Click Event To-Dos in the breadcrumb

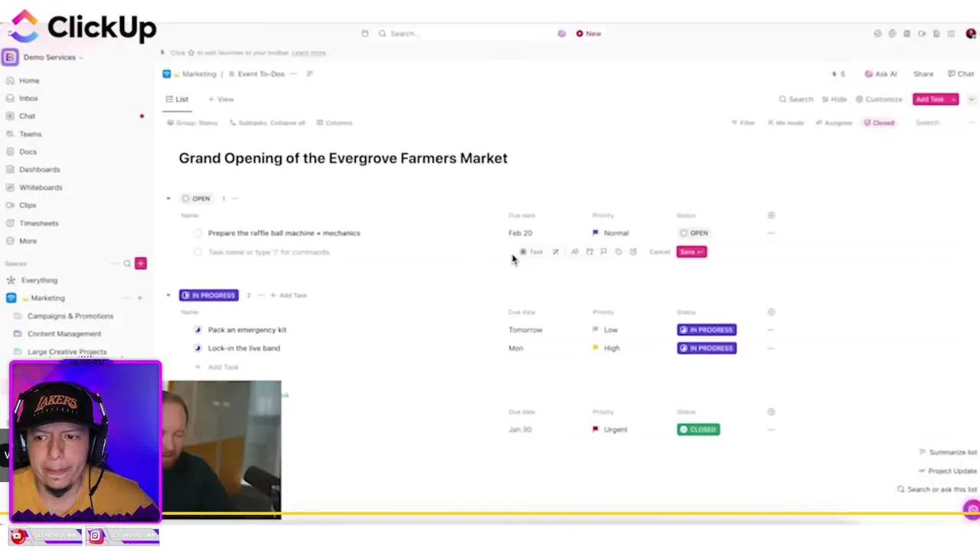click(x=261, y=74)
